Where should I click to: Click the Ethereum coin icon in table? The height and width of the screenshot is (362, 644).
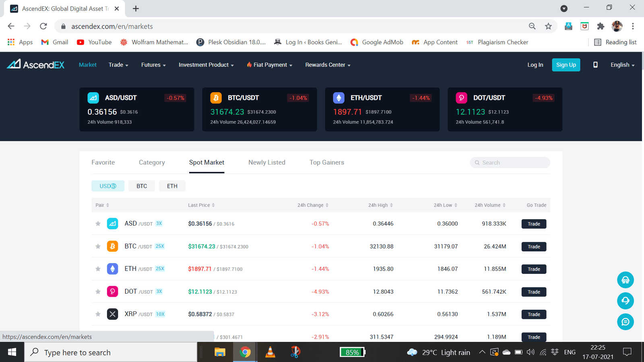(x=112, y=269)
